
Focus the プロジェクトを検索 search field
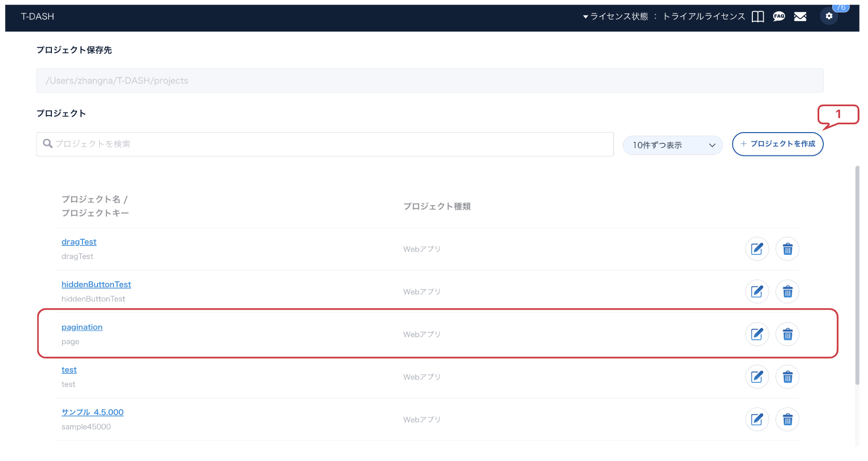click(x=325, y=144)
